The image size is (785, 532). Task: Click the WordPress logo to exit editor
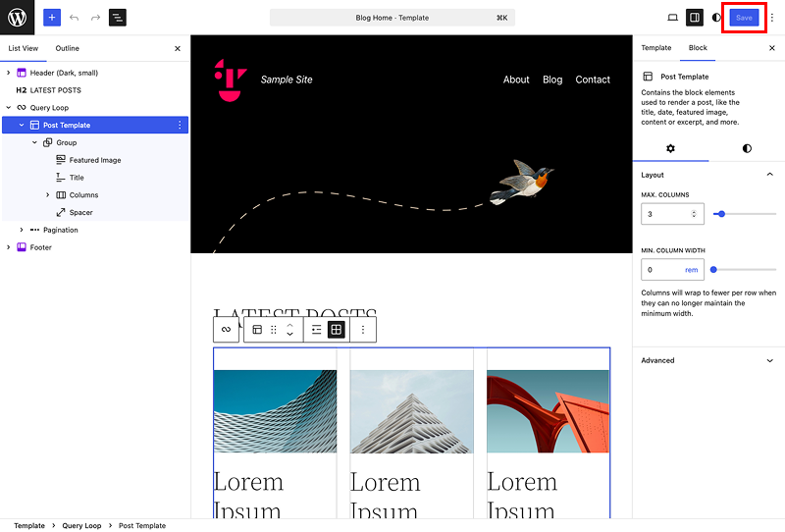point(17,18)
